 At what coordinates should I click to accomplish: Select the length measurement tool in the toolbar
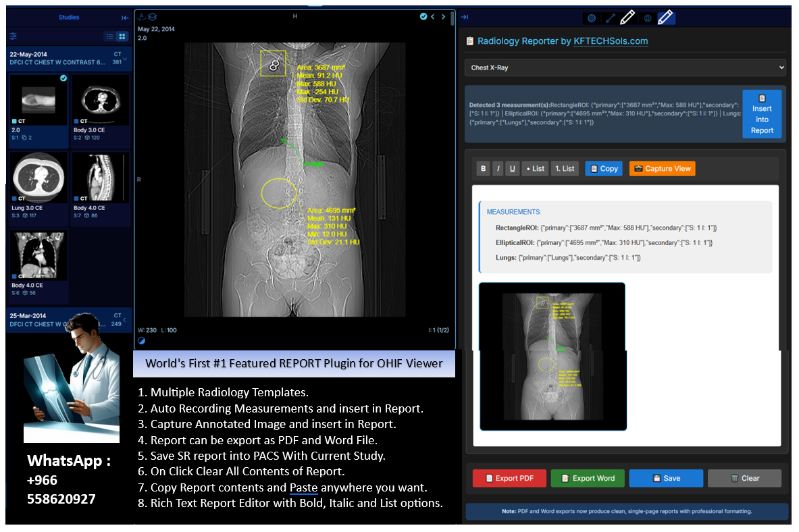[x=610, y=18]
